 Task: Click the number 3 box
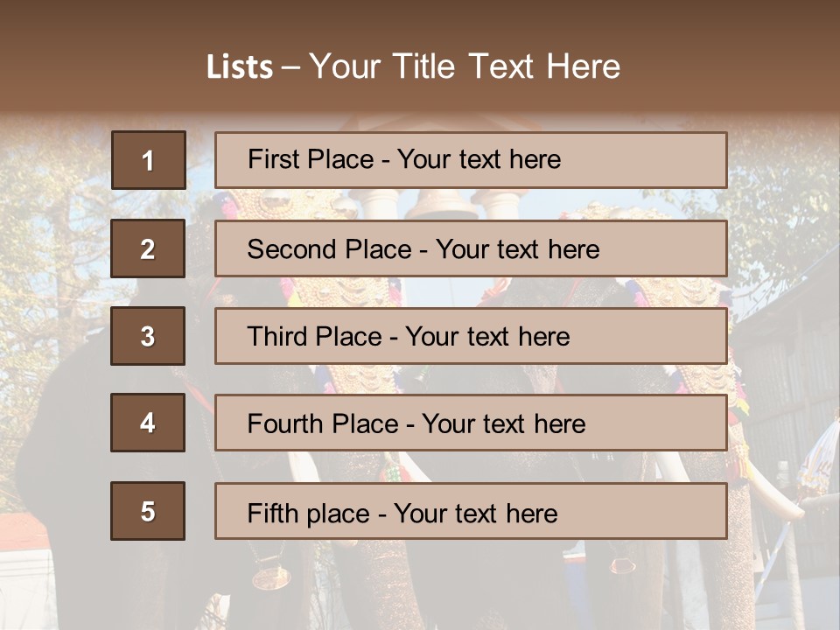coord(148,336)
